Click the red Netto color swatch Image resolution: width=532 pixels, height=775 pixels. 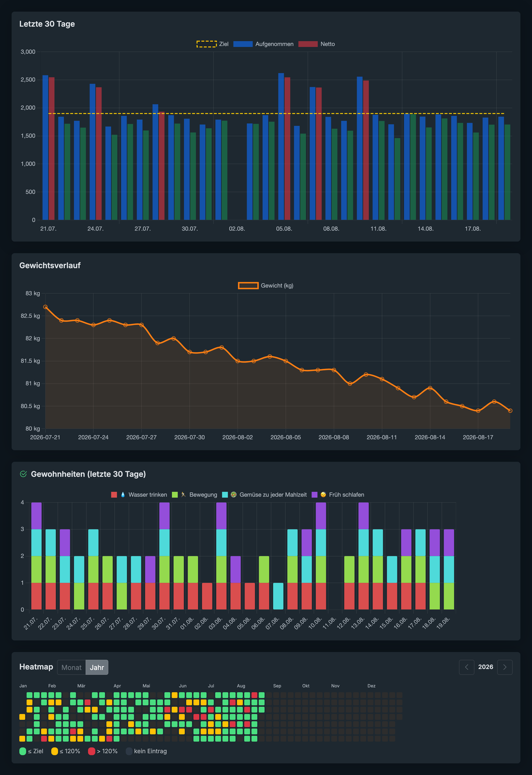(x=308, y=44)
